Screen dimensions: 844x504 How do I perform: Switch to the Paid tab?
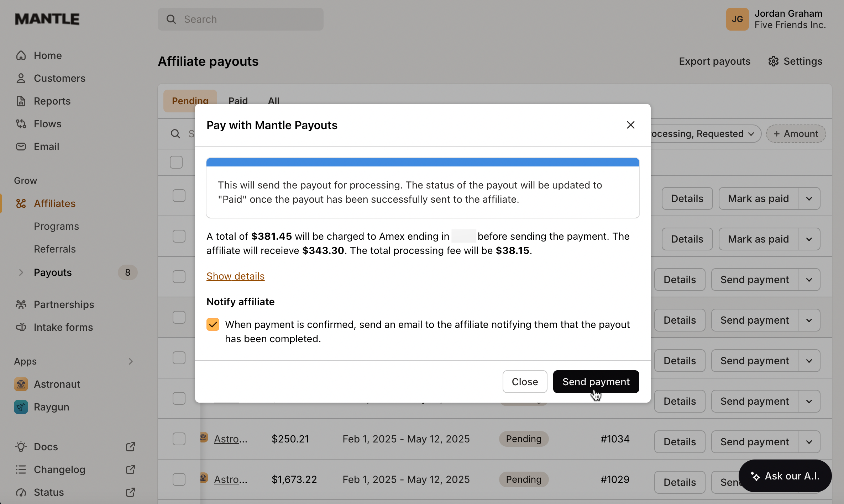(238, 101)
